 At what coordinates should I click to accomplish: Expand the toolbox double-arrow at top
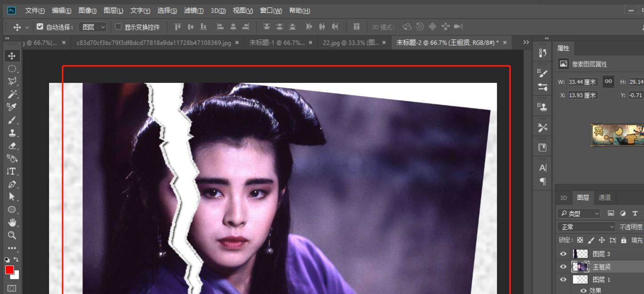tap(7, 39)
